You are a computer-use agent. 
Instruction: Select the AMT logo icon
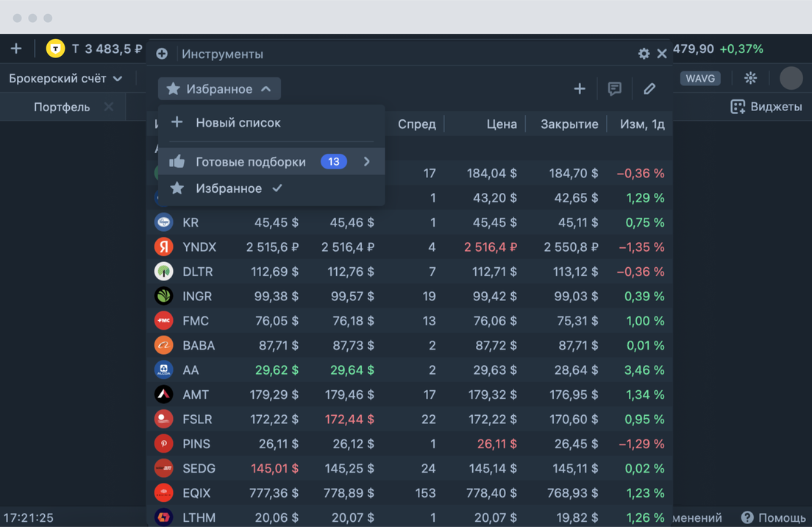pyautogui.click(x=163, y=395)
